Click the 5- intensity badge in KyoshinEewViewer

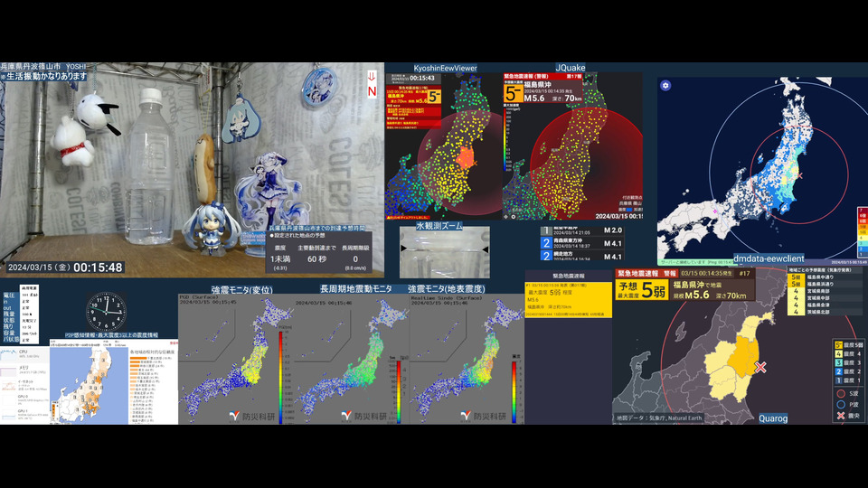434,97
